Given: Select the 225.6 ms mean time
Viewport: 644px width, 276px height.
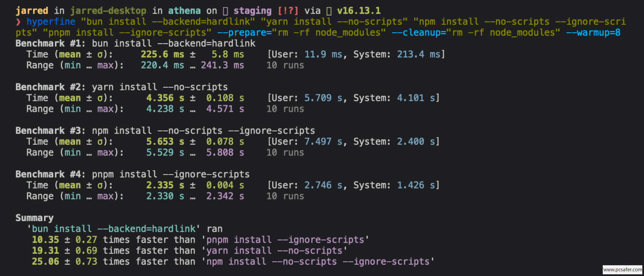Looking at the screenshot, I should click(x=162, y=55).
